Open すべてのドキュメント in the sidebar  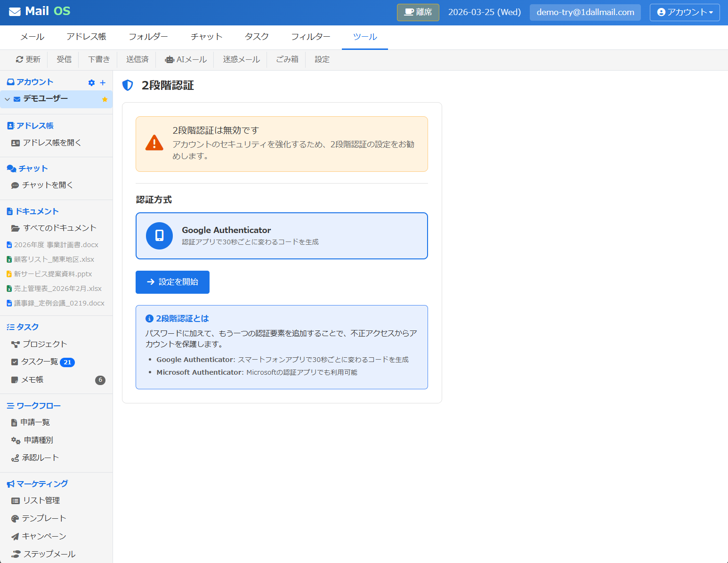pos(60,228)
